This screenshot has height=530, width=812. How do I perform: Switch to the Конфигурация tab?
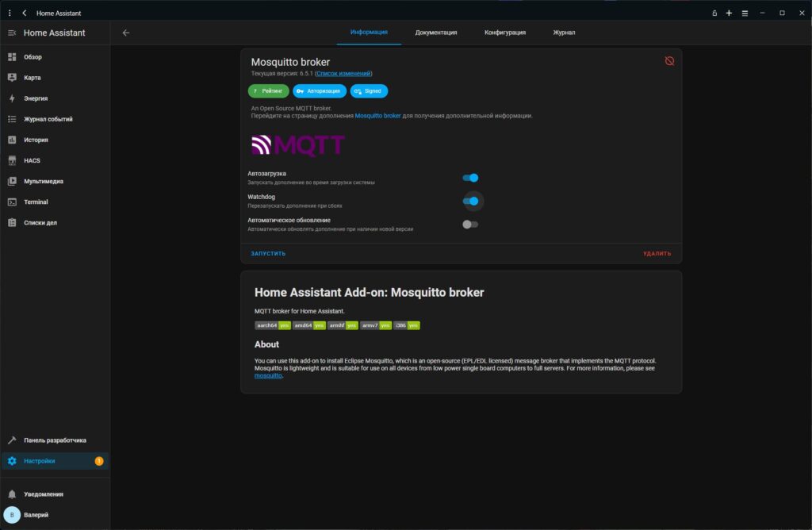[505, 33]
